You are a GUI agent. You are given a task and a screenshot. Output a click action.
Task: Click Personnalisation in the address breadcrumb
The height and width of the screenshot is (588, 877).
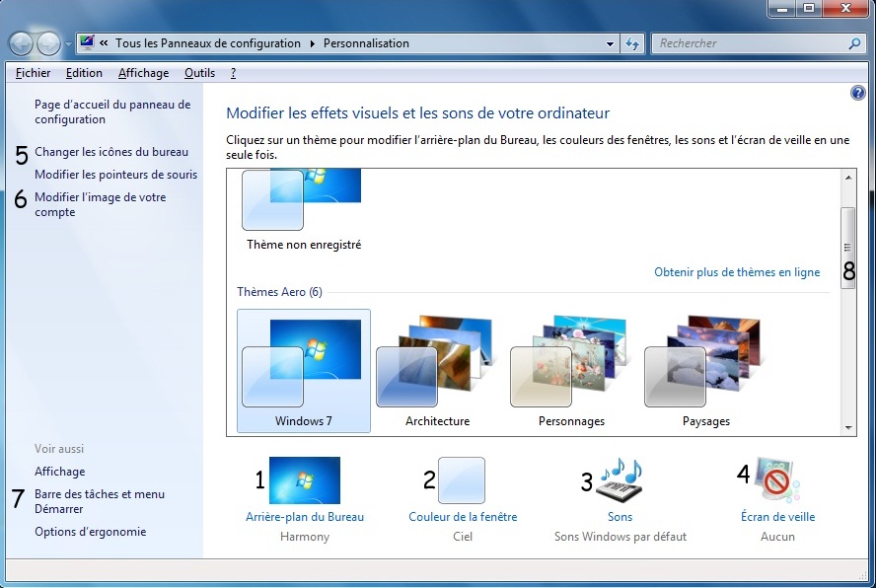pos(366,43)
